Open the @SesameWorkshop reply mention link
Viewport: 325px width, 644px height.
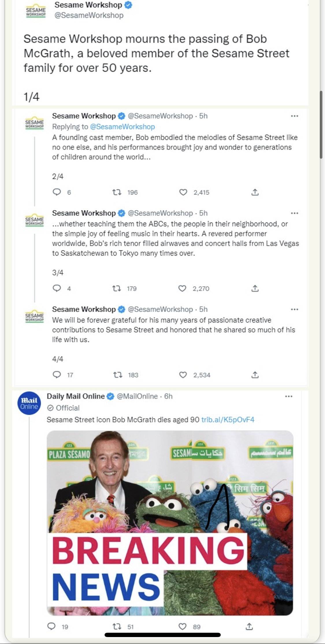tap(122, 127)
